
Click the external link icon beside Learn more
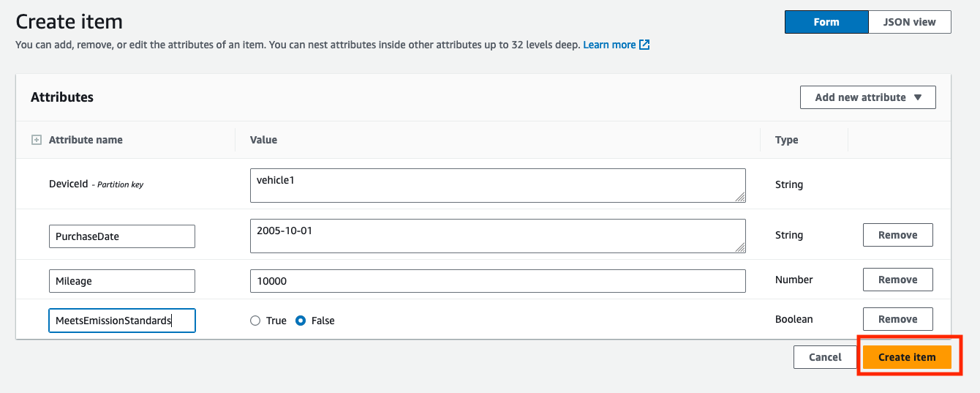[x=644, y=45]
